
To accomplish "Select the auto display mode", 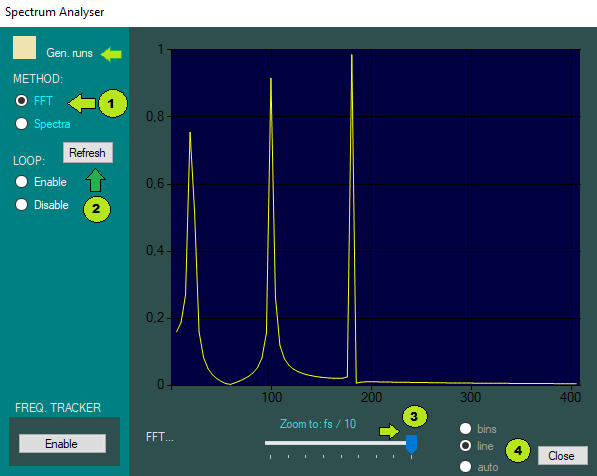I will (x=465, y=466).
